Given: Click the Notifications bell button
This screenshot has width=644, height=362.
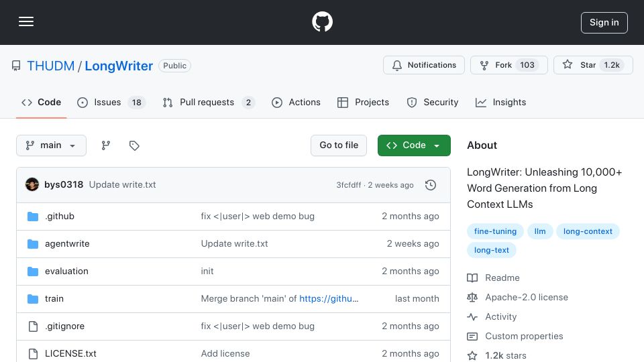Looking at the screenshot, I should click(x=424, y=65).
